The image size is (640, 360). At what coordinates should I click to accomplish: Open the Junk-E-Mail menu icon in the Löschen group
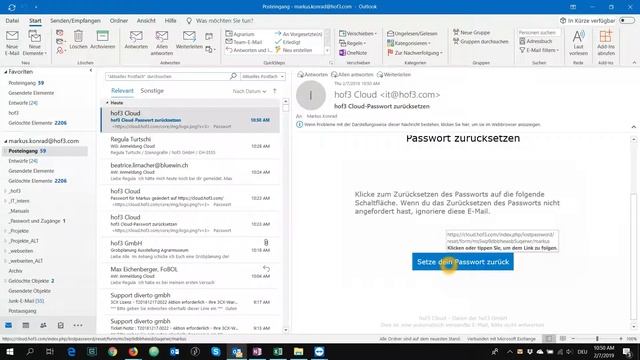(x=60, y=51)
